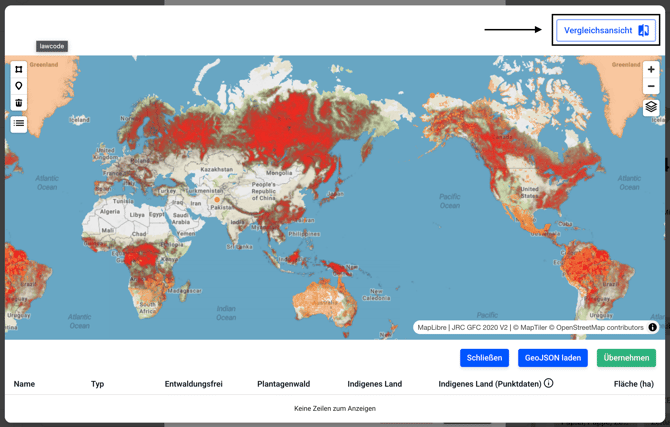Zoom out with the minus button
The width and height of the screenshot is (670, 427).
(x=651, y=86)
